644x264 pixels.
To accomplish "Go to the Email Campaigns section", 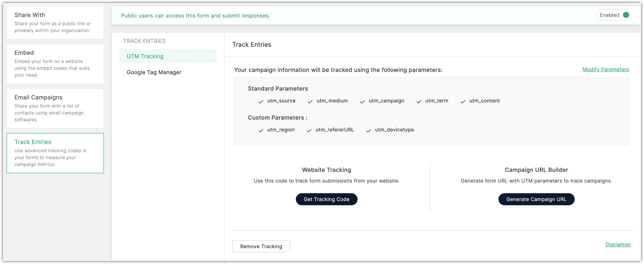I will [x=55, y=108].
